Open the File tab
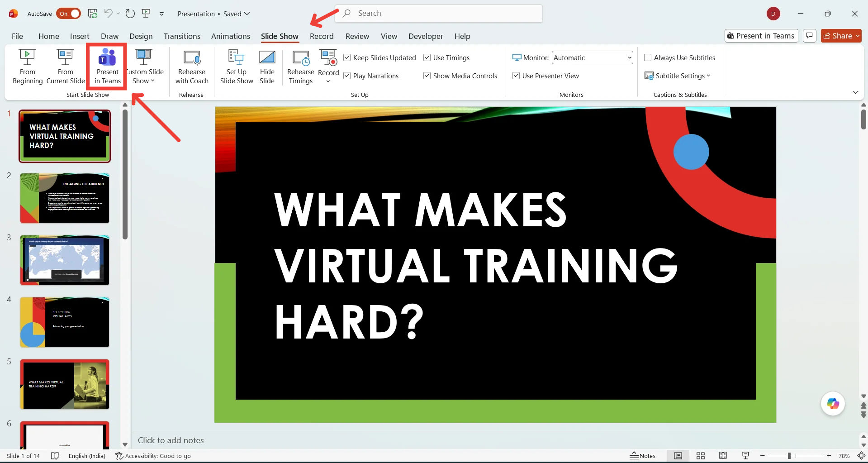 pyautogui.click(x=17, y=36)
